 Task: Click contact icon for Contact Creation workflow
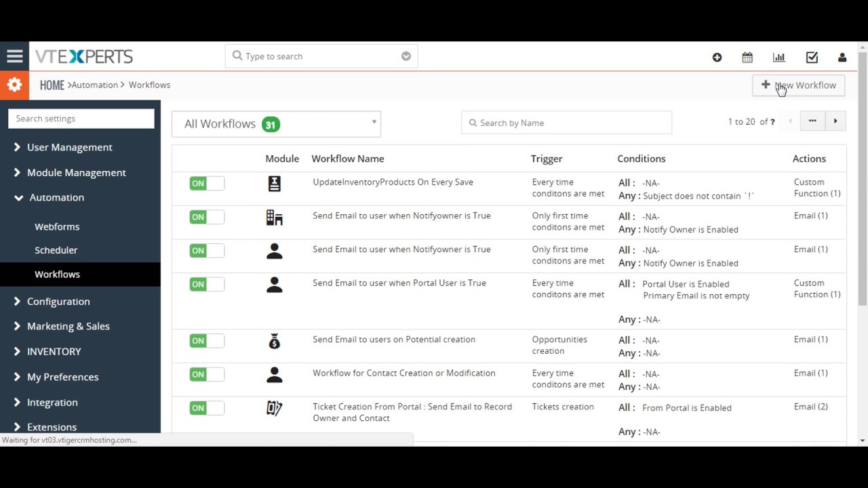point(275,375)
